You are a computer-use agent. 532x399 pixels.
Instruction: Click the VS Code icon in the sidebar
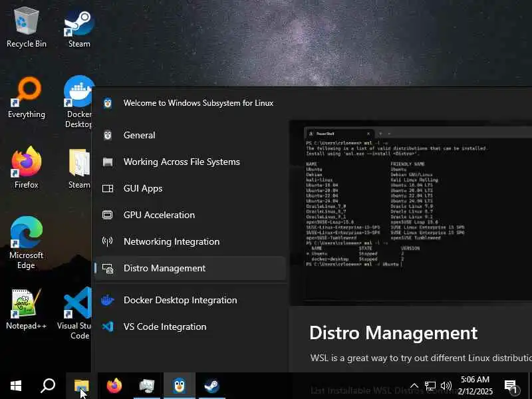pyautogui.click(x=108, y=327)
